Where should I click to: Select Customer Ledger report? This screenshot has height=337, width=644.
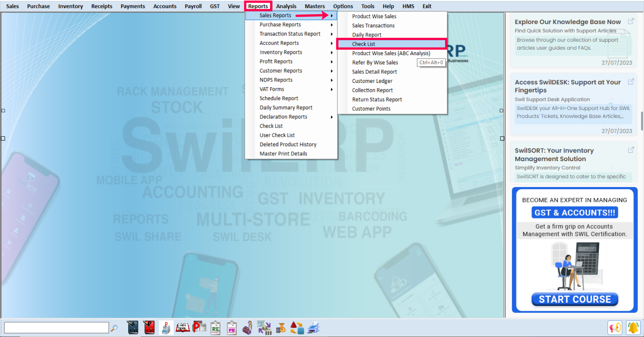pos(392,81)
